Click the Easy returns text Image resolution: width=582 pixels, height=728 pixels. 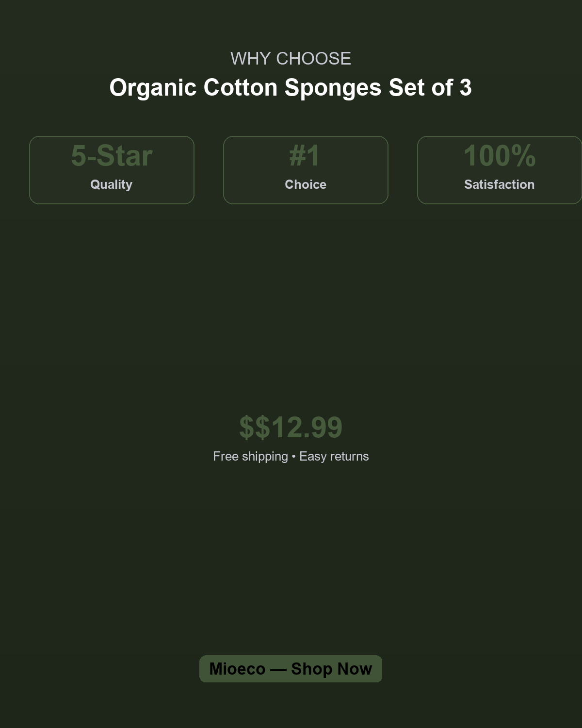tap(334, 456)
